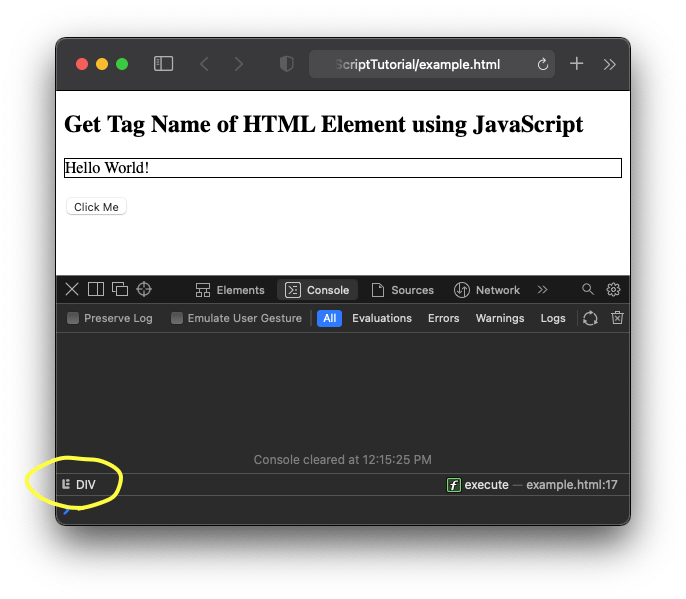Open Web Inspector settings gear
686x599 pixels.
pyautogui.click(x=613, y=289)
